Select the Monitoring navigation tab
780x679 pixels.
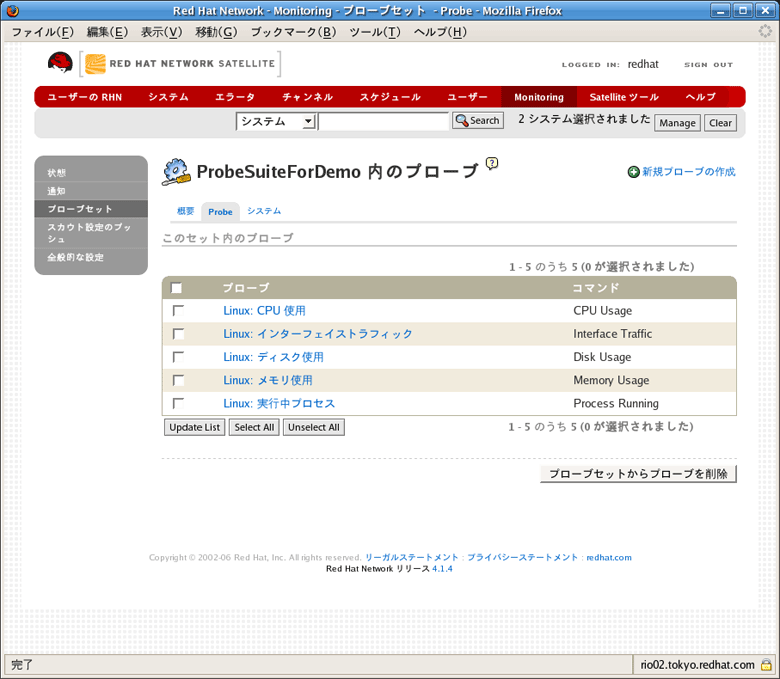coord(539,97)
